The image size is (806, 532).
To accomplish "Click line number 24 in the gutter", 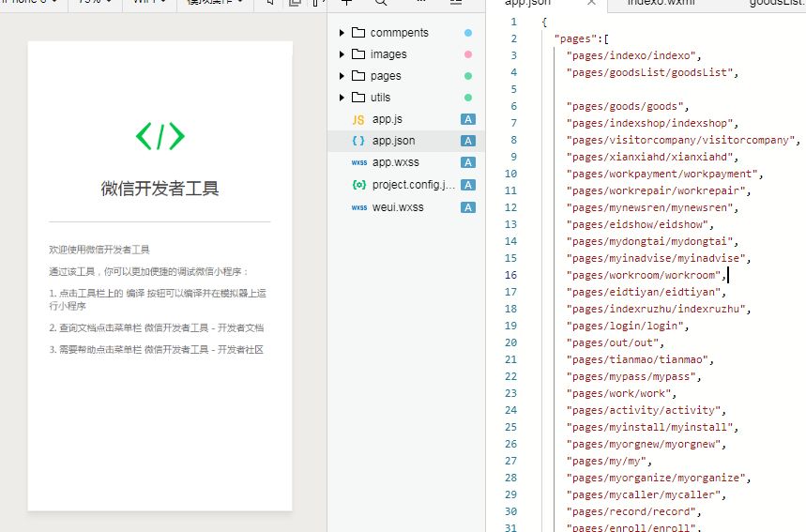I will [510, 411].
